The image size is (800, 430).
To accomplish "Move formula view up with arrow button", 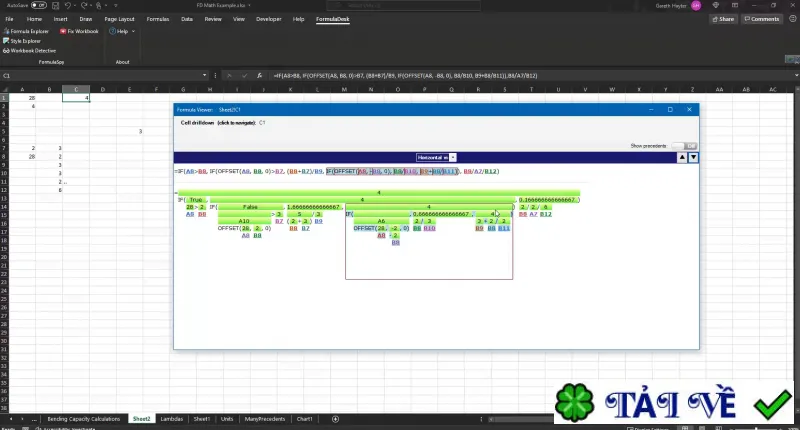I will point(682,157).
